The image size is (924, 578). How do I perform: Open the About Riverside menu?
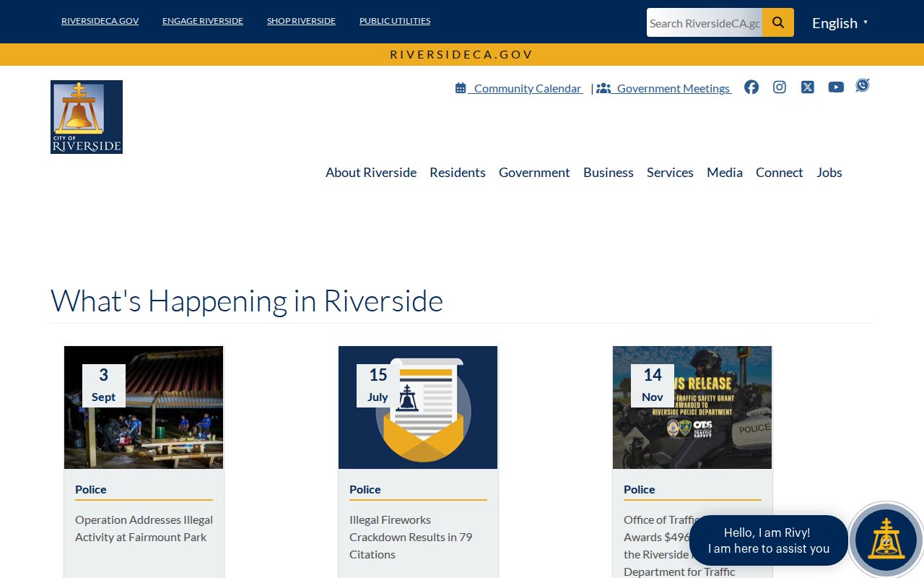[371, 172]
